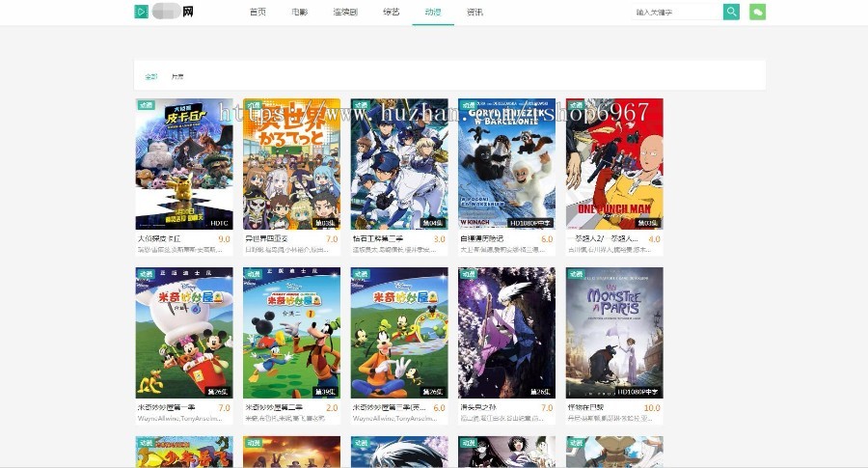Image resolution: width=868 pixels, height=468 pixels.
Task: Open the white gorilla Barcelona movie poster
Action: 506,164
